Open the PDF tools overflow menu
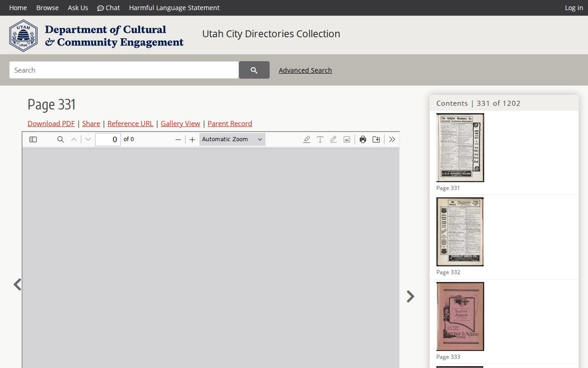 (x=392, y=139)
